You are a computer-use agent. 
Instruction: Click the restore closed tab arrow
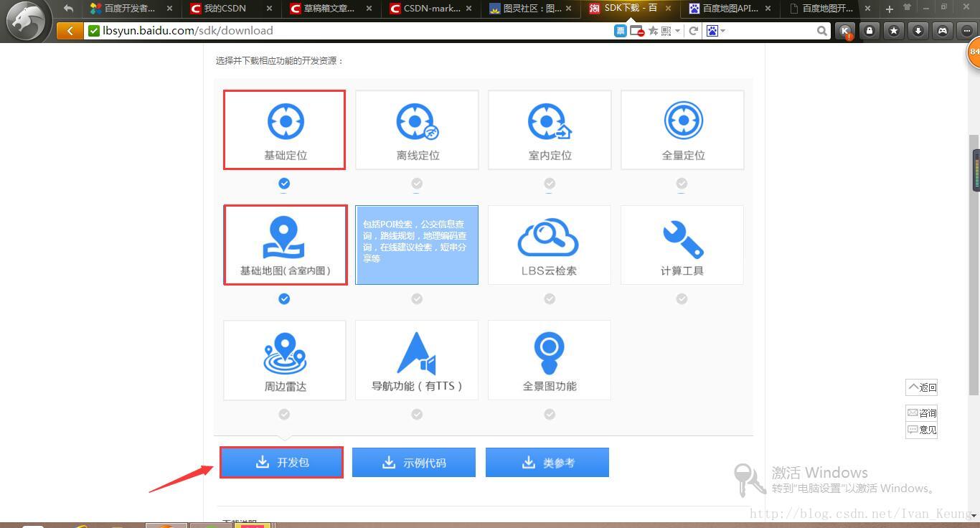[68, 9]
